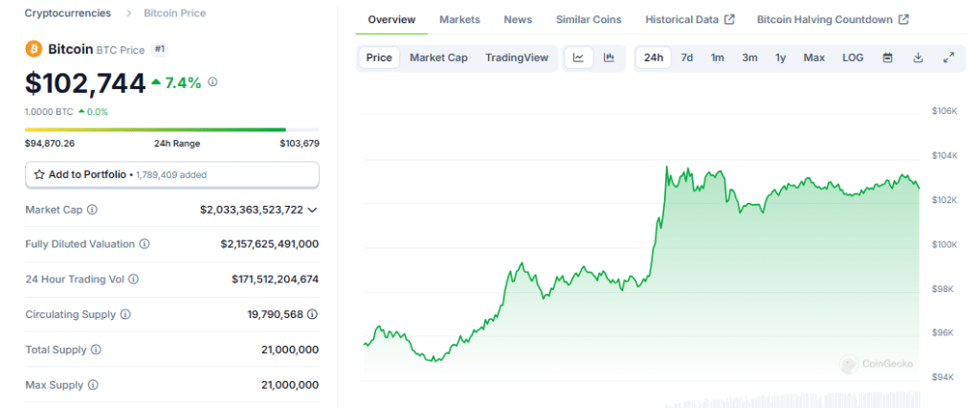Click info icon beside 24 Hour Trading Vol
Image resolution: width=980 pixels, height=408 pixels.
[133, 280]
